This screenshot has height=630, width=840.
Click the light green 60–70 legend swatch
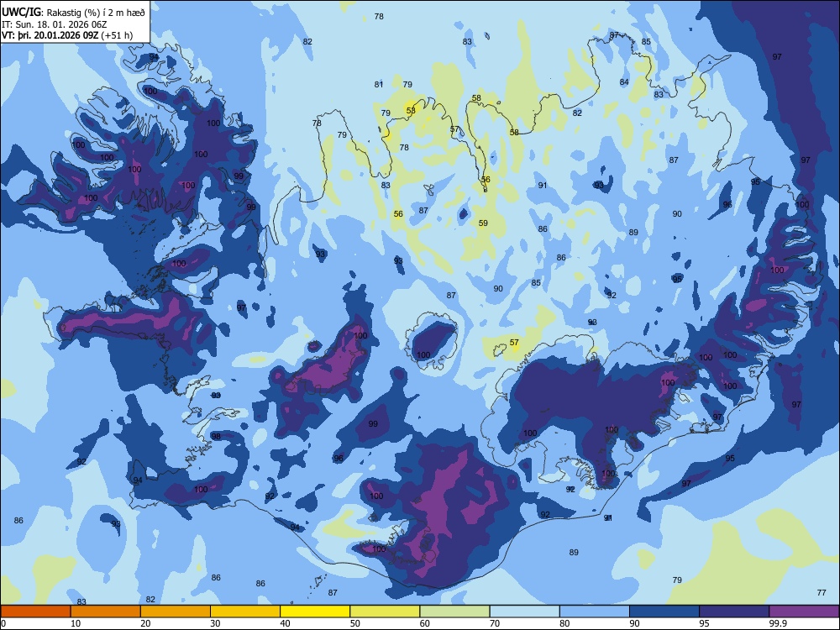coord(454,612)
